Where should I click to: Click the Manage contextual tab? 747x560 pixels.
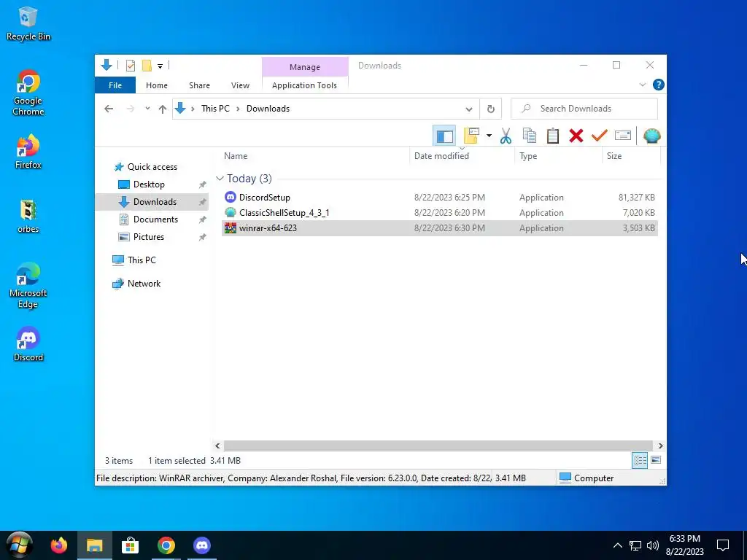pyautogui.click(x=305, y=67)
